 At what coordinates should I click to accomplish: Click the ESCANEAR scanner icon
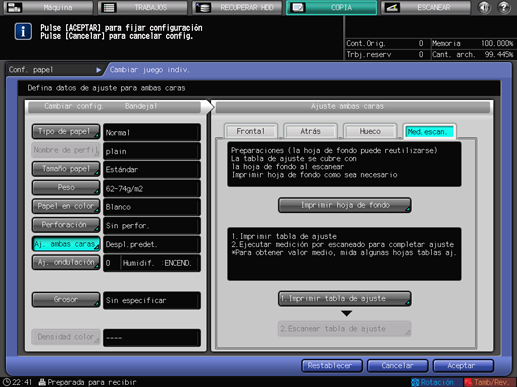392,7
